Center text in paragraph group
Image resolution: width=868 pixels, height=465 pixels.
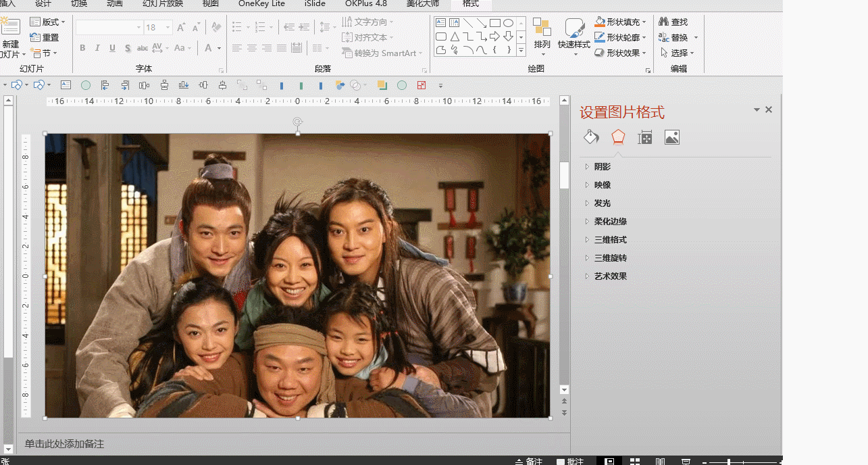(252, 48)
